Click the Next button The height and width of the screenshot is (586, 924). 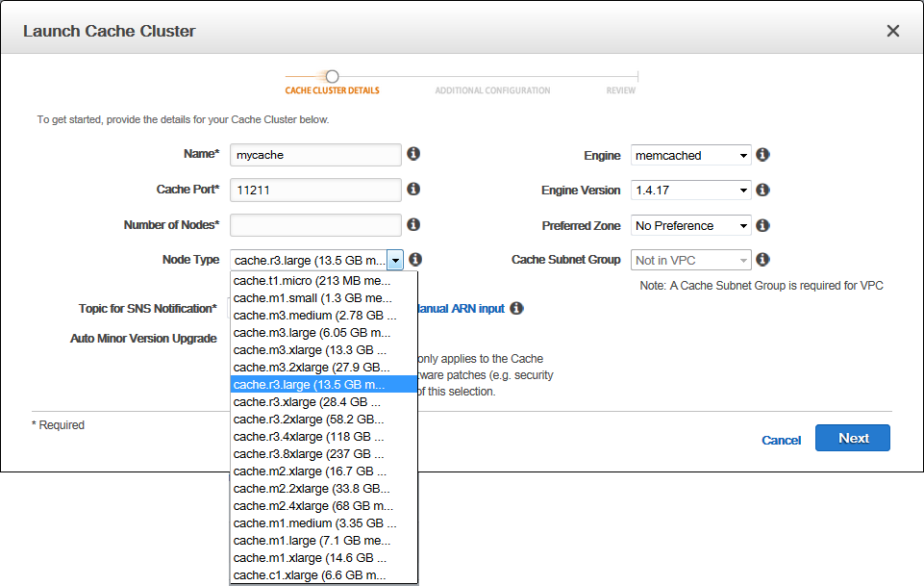[x=852, y=438]
